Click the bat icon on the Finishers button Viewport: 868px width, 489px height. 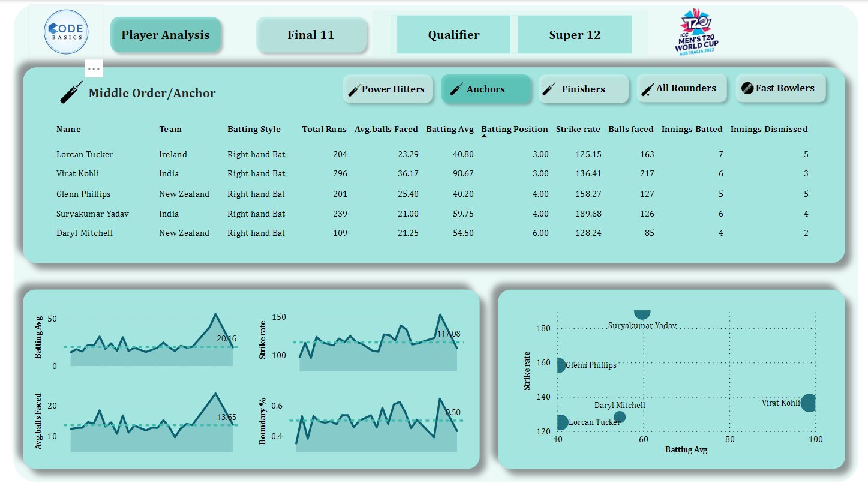click(548, 88)
